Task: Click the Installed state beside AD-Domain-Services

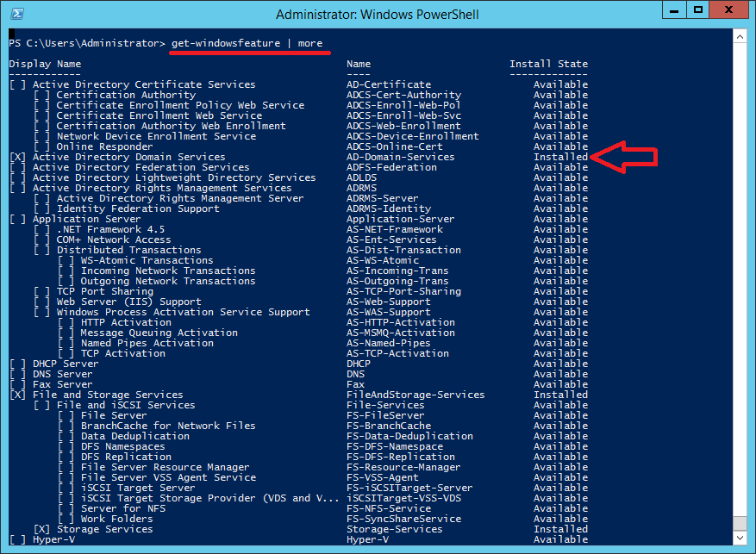Action: [560, 157]
